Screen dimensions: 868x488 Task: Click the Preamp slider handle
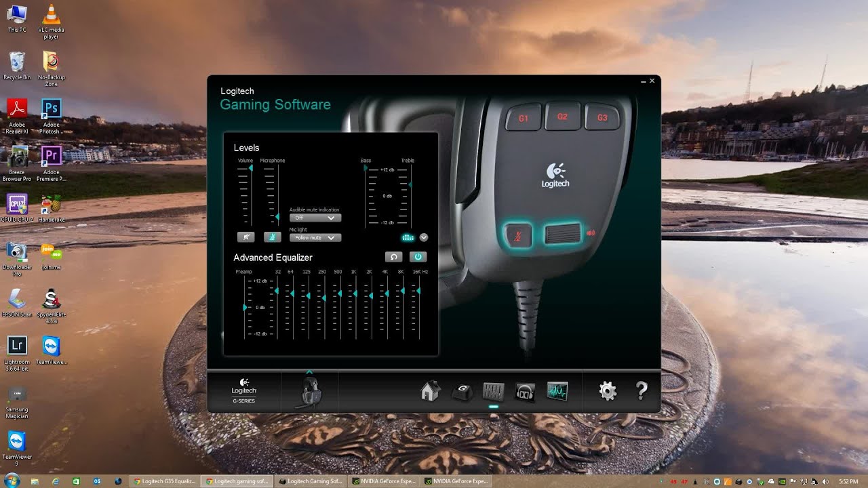[x=245, y=308]
